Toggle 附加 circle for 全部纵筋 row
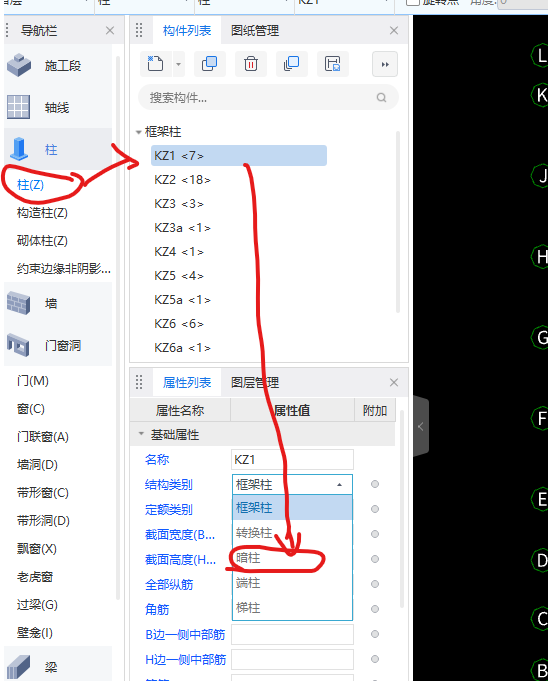Image resolution: width=548 pixels, height=681 pixels. pos(375,584)
